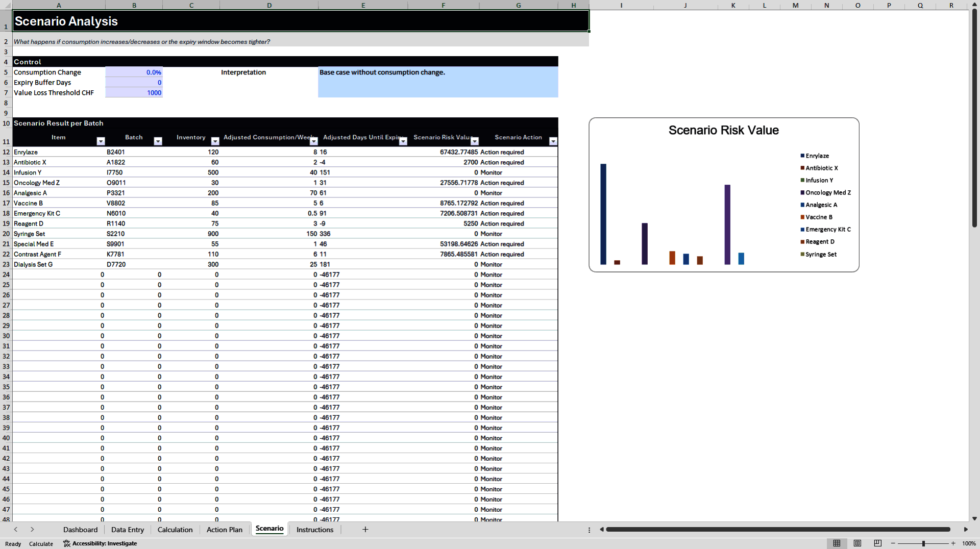980x549 pixels.
Task: Select the Emergency Kit C cell
Action: click(x=59, y=213)
